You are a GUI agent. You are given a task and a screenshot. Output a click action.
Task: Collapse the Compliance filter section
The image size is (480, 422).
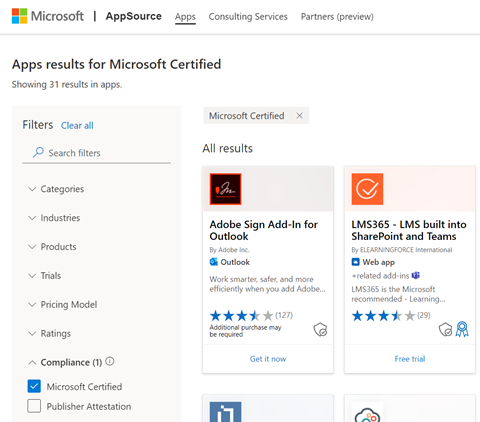pyautogui.click(x=65, y=362)
